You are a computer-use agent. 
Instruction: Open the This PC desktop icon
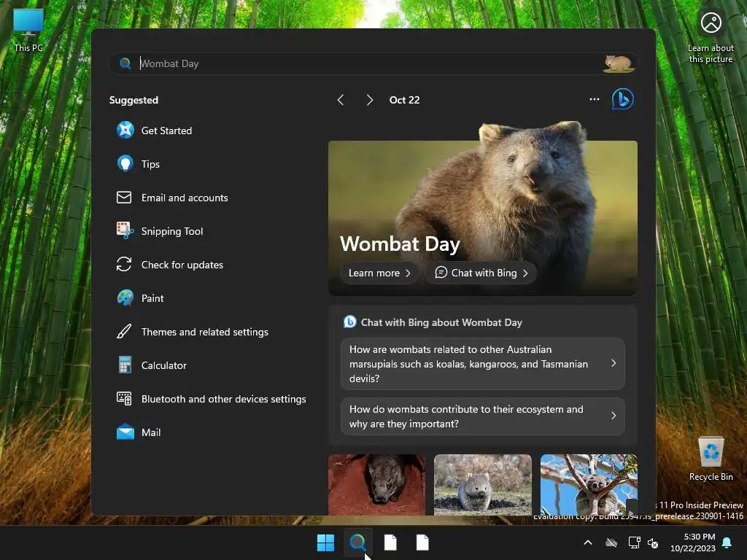coord(28,31)
